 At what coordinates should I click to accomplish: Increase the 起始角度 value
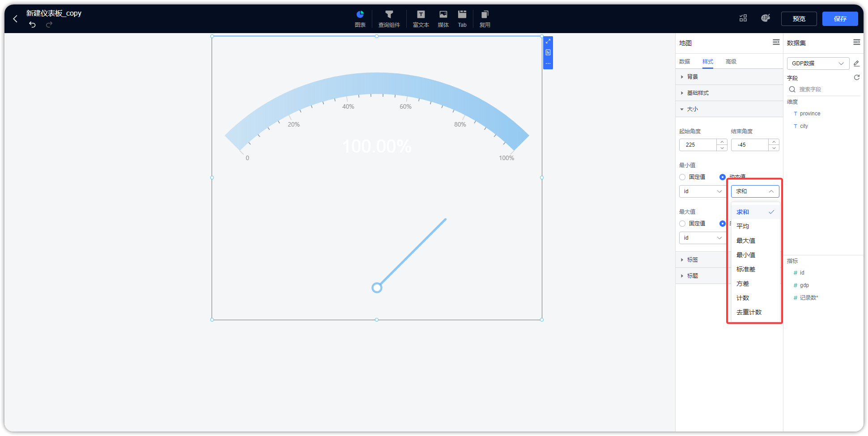pyautogui.click(x=722, y=142)
